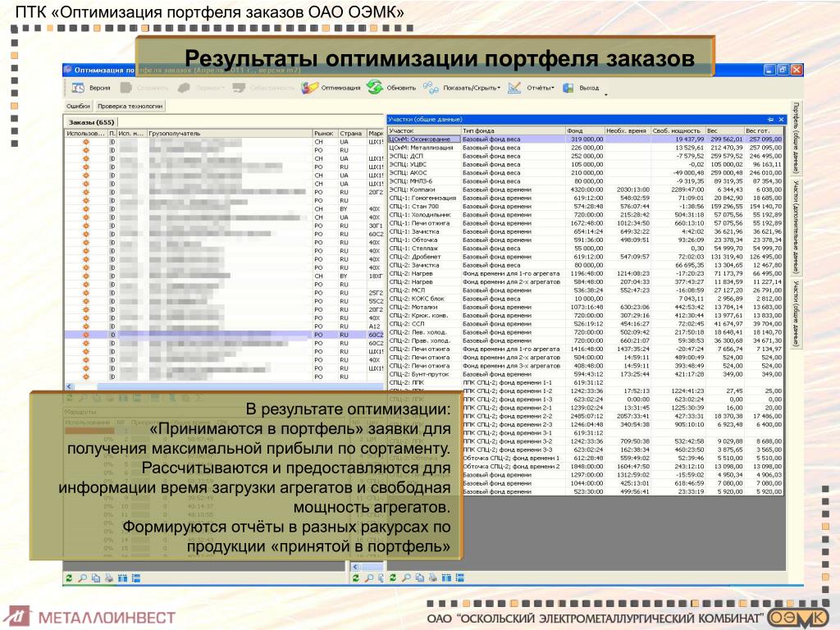Sort by Своб. мощность column header

pyautogui.click(x=677, y=130)
